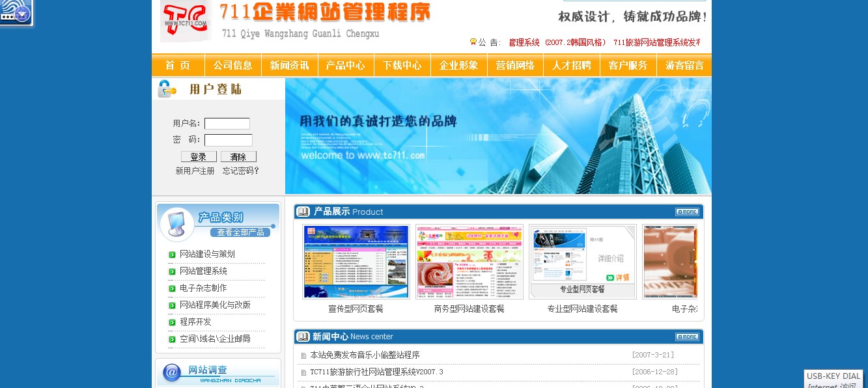Open news 本站免费发布音乐小偷整站程序
The height and width of the screenshot is (388, 868).
(365, 355)
